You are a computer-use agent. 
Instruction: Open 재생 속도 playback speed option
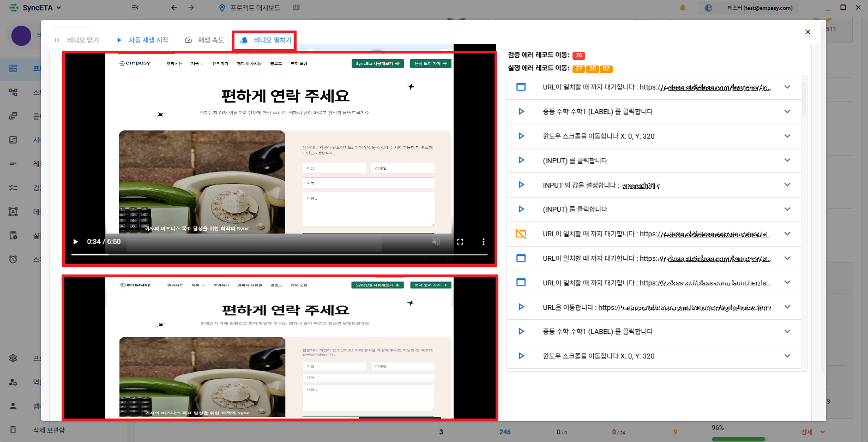[204, 40]
